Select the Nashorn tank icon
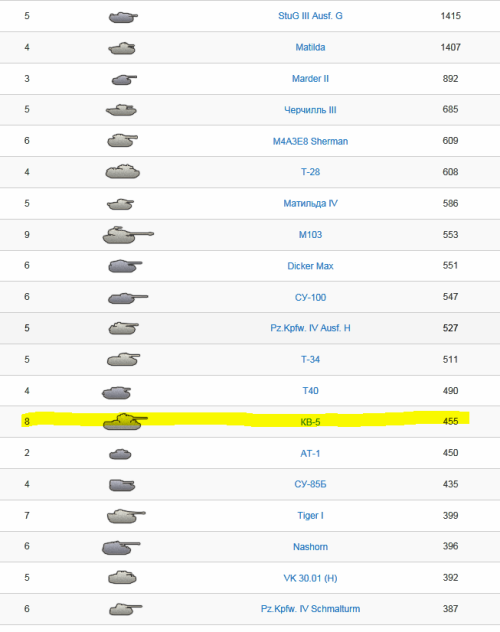This screenshot has width=500, height=632. [x=121, y=547]
